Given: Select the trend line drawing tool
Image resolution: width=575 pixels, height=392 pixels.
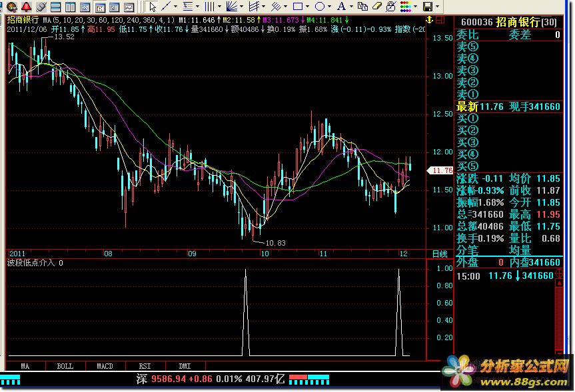Looking at the screenshot, I should [x=166, y=6].
